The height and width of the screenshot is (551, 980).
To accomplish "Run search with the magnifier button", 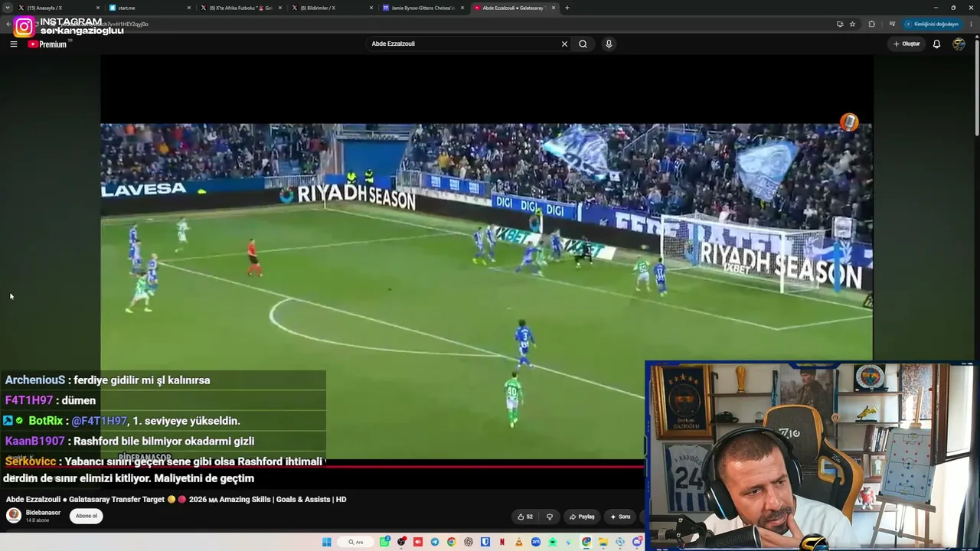I will pos(583,44).
